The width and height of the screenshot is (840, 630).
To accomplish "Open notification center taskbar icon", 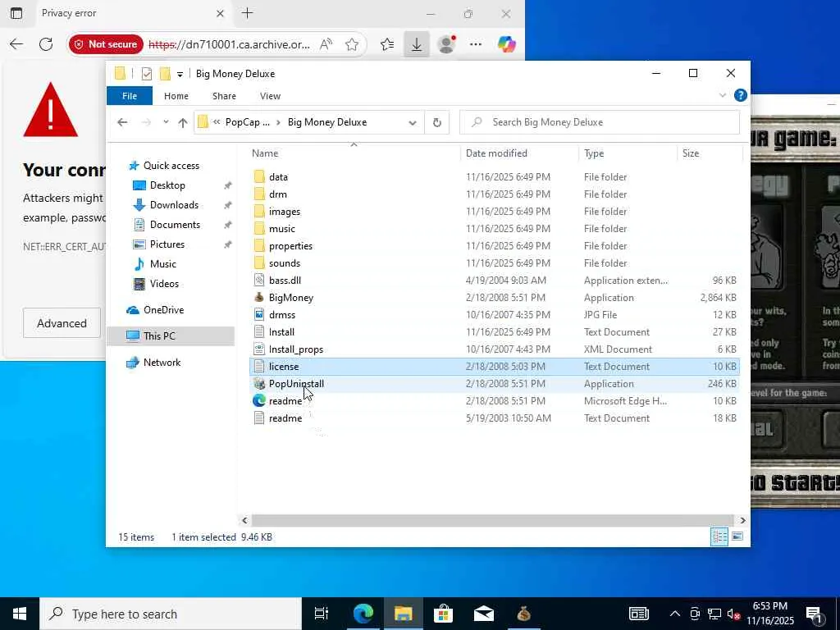I will click(815, 614).
